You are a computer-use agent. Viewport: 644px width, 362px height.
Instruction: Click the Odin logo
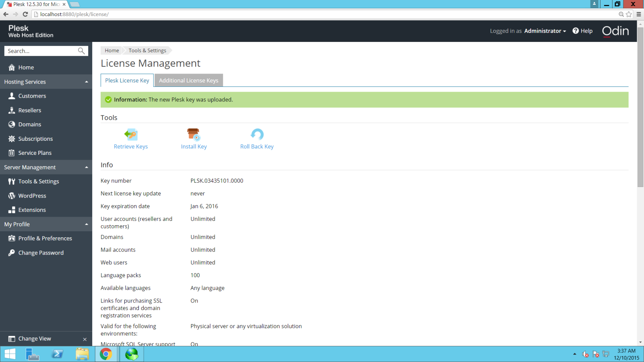[615, 31]
